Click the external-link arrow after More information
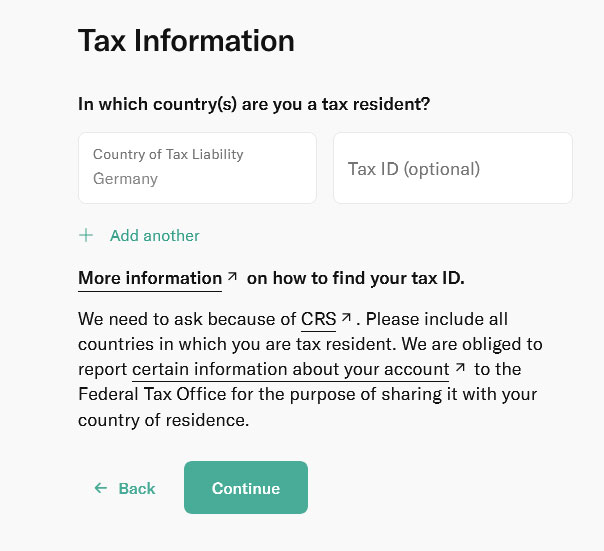This screenshot has height=551, width=604. tap(232, 276)
